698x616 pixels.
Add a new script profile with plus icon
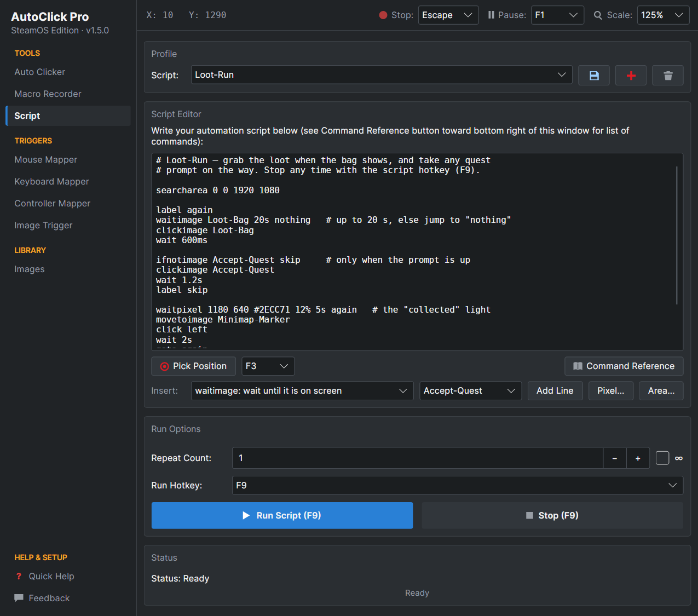point(631,76)
